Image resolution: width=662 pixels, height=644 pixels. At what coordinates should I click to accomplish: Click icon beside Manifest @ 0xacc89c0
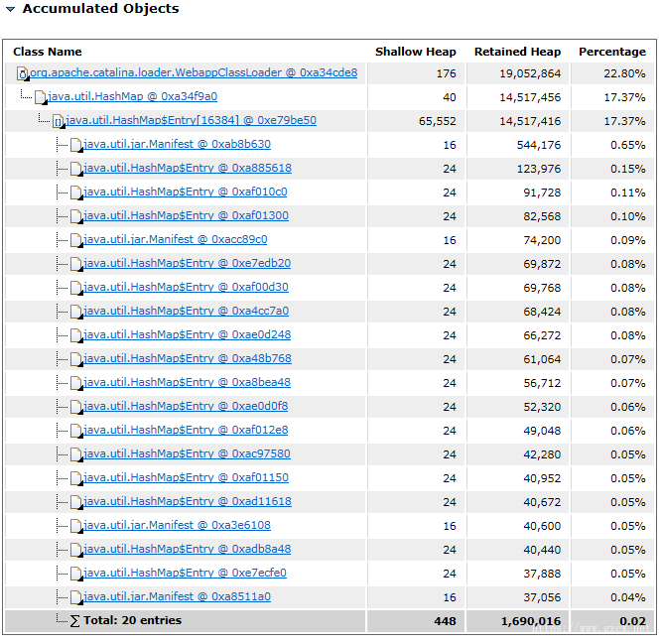click(x=76, y=240)
